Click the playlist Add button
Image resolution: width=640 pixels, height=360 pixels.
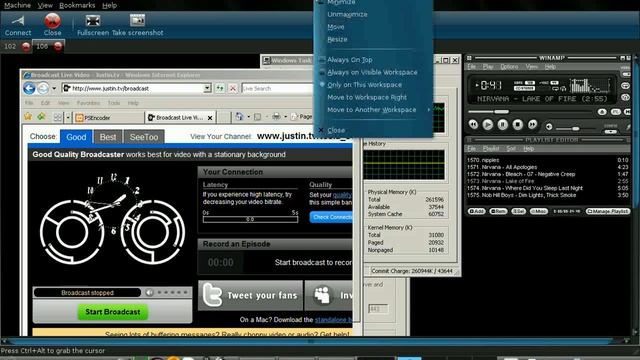pyautogui.click(x=476, y=211)
